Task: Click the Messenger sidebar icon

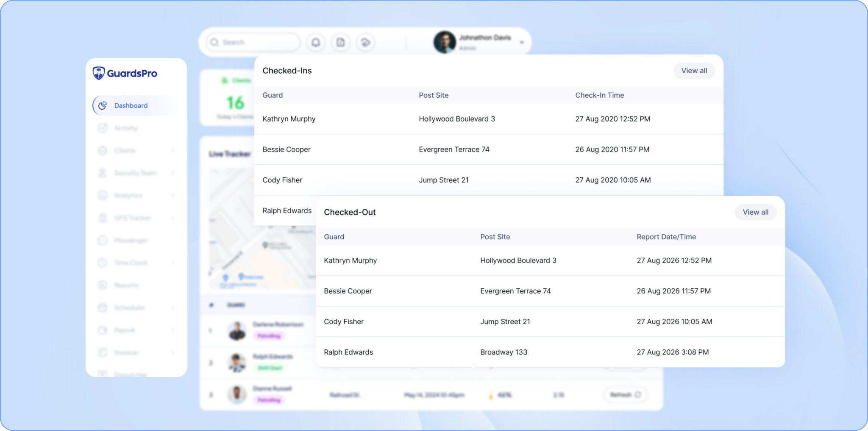Action: click(x=103, y=240)
